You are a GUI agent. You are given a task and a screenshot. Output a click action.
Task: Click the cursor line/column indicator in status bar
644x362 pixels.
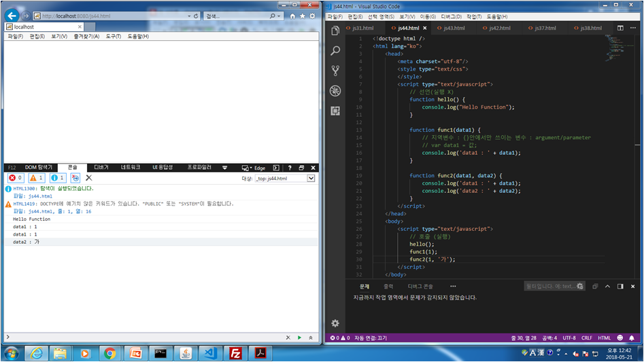point(524,338)
